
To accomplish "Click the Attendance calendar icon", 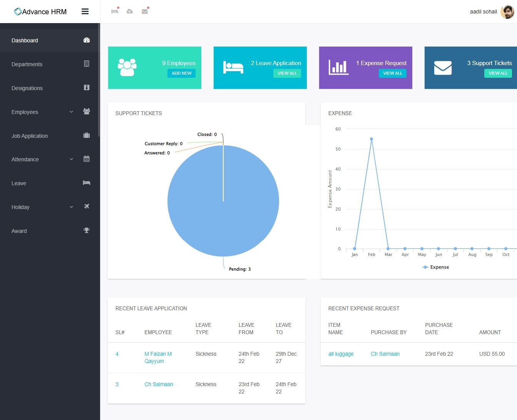I will [x=87, y=159].
